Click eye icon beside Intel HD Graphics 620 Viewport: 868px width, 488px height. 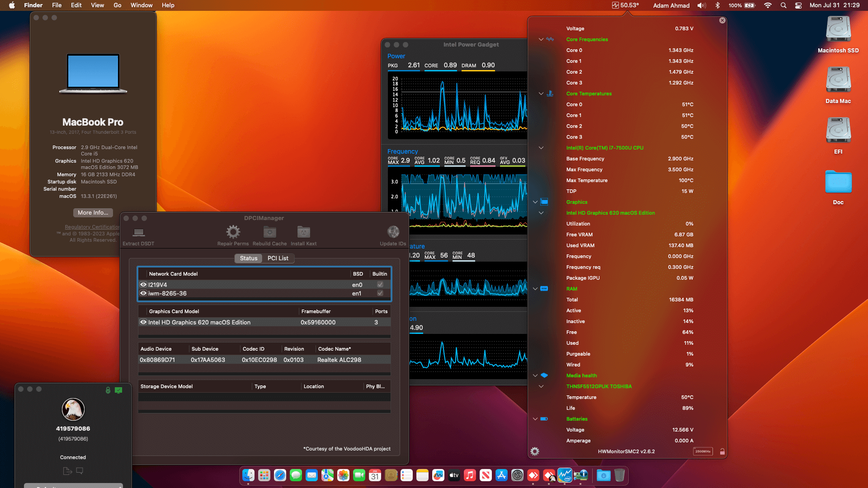[x=143, y=322]
